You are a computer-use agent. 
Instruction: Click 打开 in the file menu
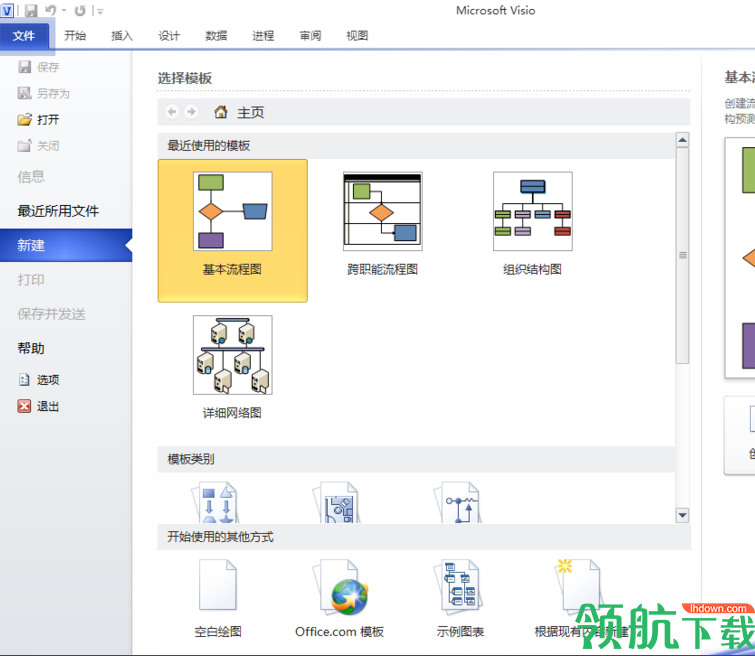pos(48,119)
